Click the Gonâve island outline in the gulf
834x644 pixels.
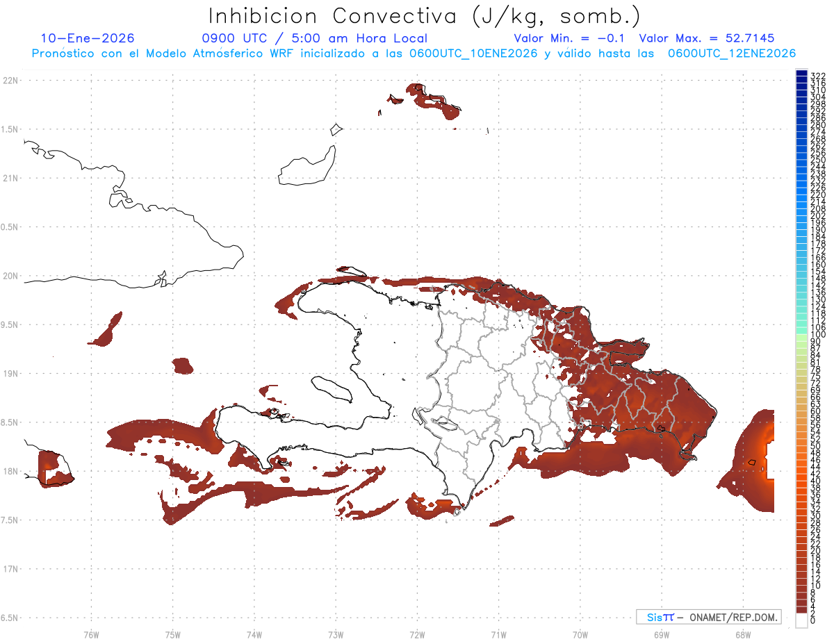[x=331, y=389]
